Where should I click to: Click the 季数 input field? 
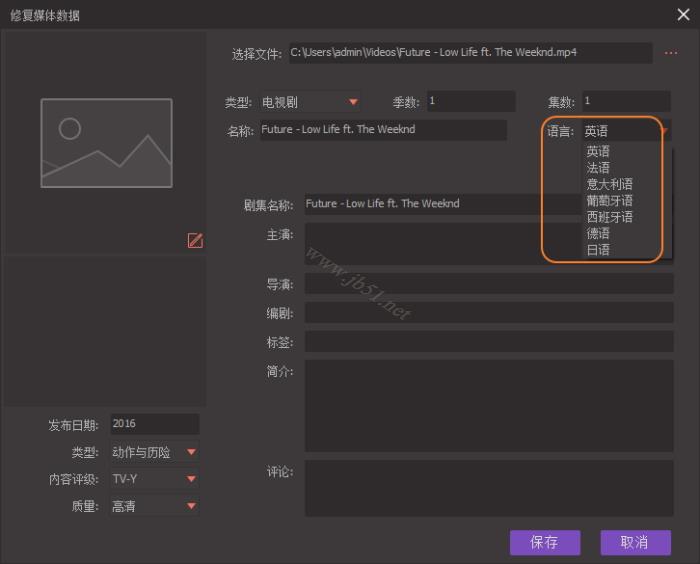[471, 101]
